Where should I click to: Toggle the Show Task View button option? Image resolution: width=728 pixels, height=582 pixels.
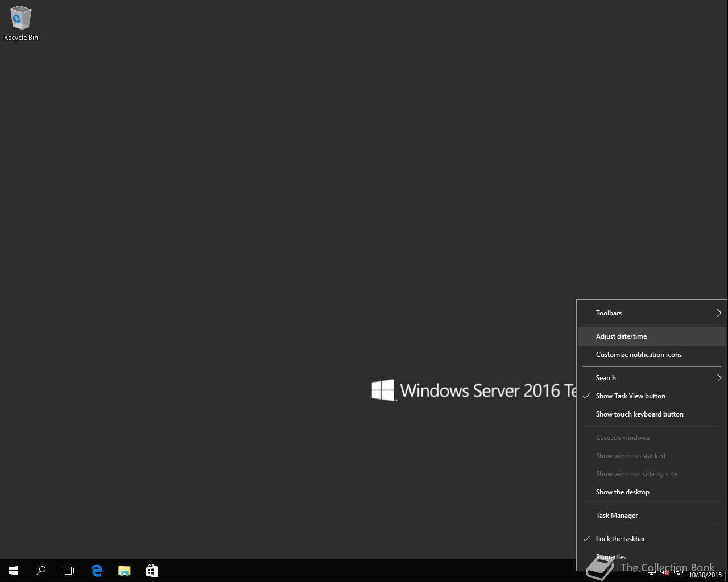coord(652,396)
